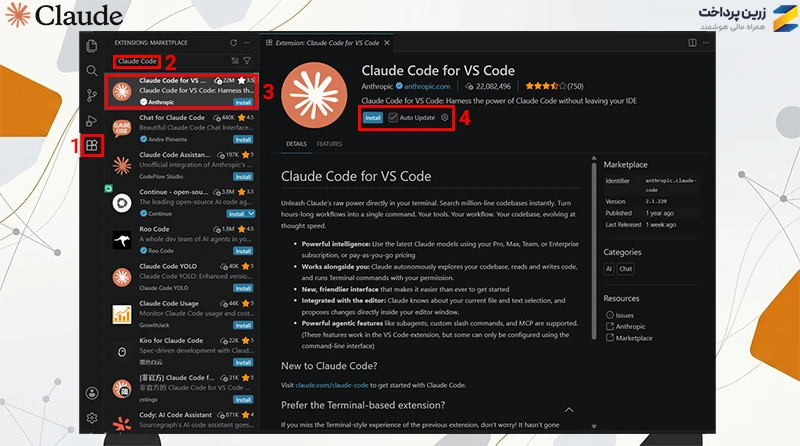This screenshot has height=446, width=800.
Task: Open the claude.com/claude-code link
Action: click(332, 385)
